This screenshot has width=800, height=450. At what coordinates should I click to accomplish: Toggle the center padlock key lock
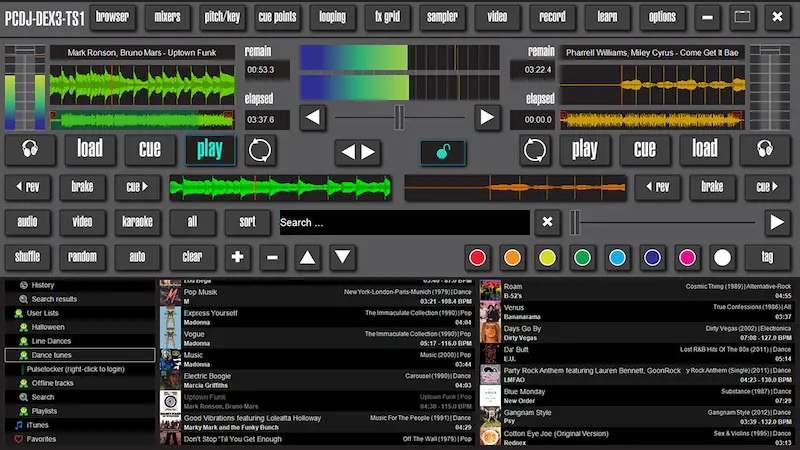pyautogui.click(x=443, y=152)
